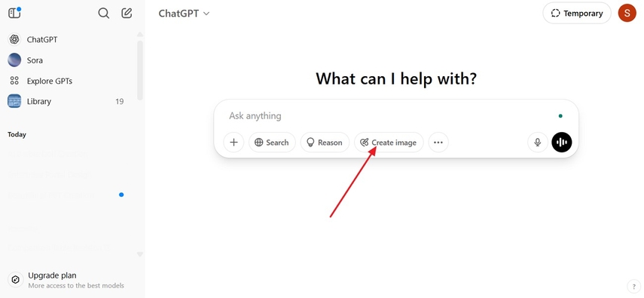Open the S profile avatar menu
This screenshot has height=298, width=644.
point(627,13)
